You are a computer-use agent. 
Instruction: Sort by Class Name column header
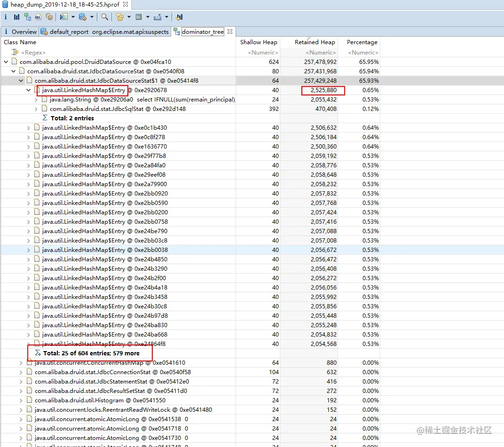[20, 42]
